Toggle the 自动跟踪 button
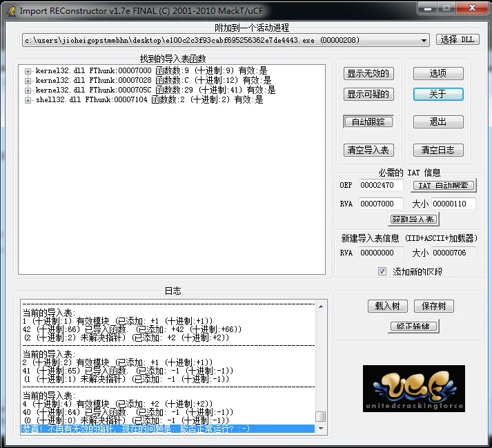492x448 pixels. tap(368, 121)
